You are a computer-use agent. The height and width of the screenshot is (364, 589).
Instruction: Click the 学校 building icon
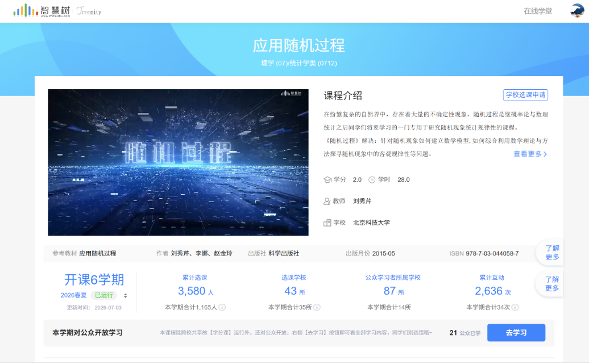point(327,223)
